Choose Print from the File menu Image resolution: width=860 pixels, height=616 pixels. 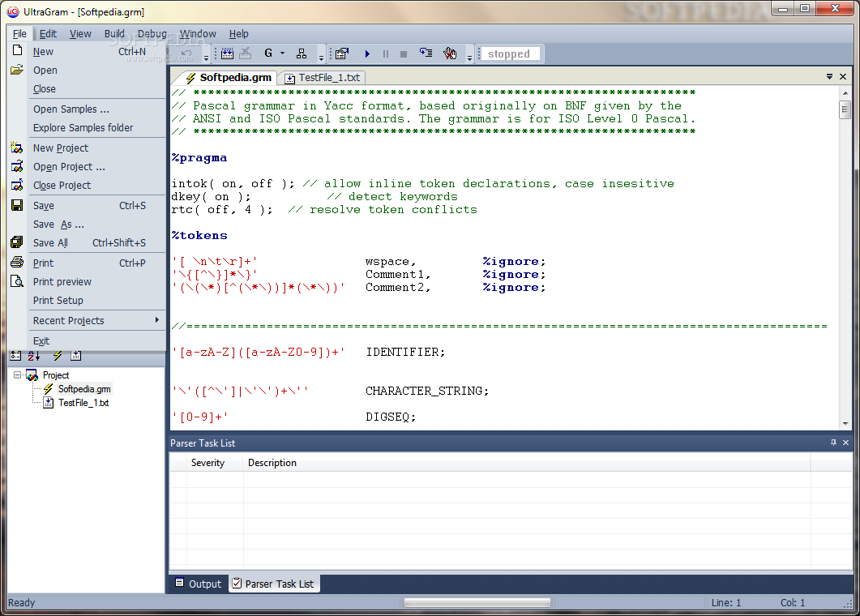tap(88, 263)
